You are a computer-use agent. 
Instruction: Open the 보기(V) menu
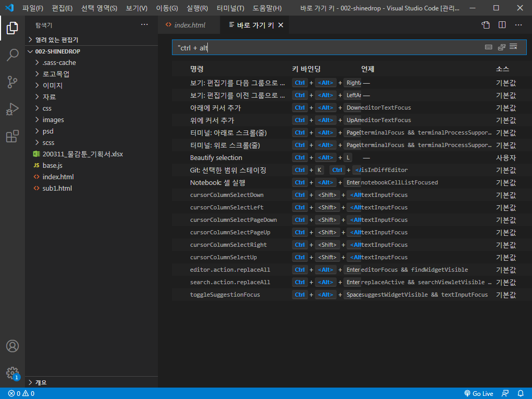pyautogui.click(x=137, y=8)
